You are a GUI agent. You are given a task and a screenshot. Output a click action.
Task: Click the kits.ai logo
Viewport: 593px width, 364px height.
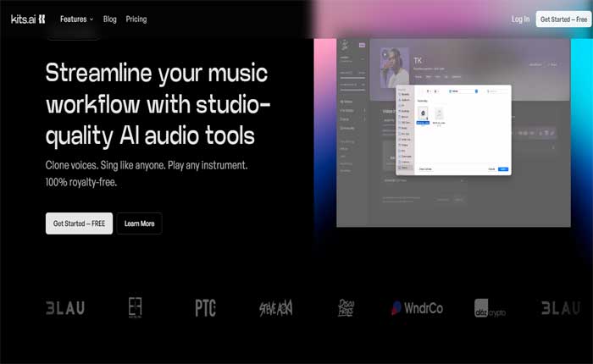(23, 19)
